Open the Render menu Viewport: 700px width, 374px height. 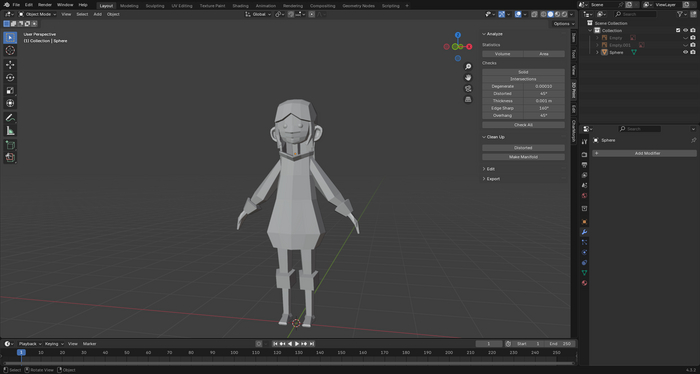pyautogui.click(x=45, y=5)
